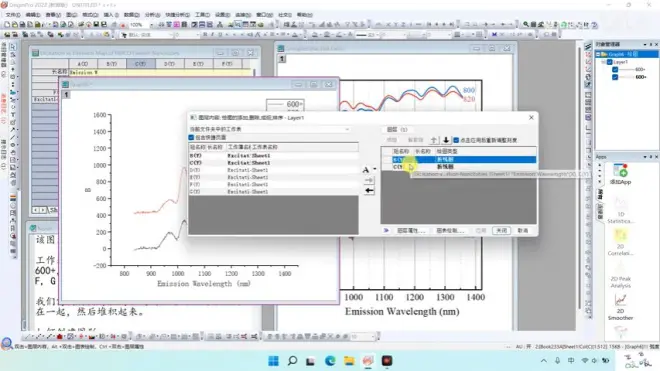Open File Explorer from the taskbar
This screenshot has height=371, width=660.
pyautogui.click(x=349, y=361)
